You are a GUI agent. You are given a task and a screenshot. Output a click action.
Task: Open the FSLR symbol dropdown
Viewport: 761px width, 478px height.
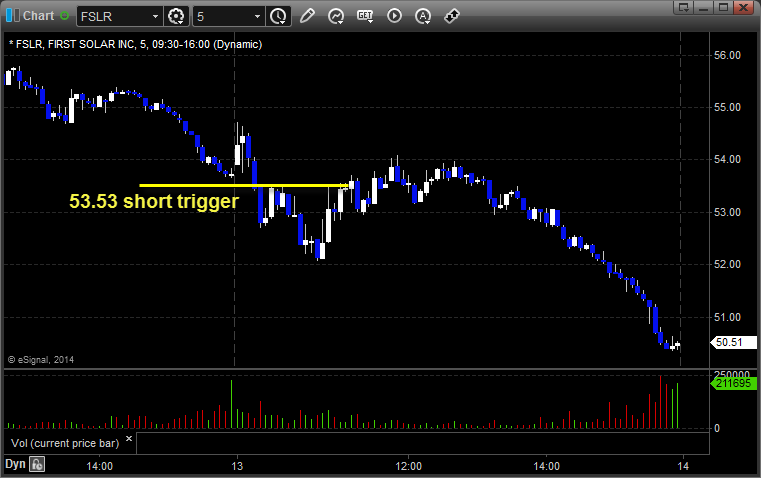click(155, 16)
